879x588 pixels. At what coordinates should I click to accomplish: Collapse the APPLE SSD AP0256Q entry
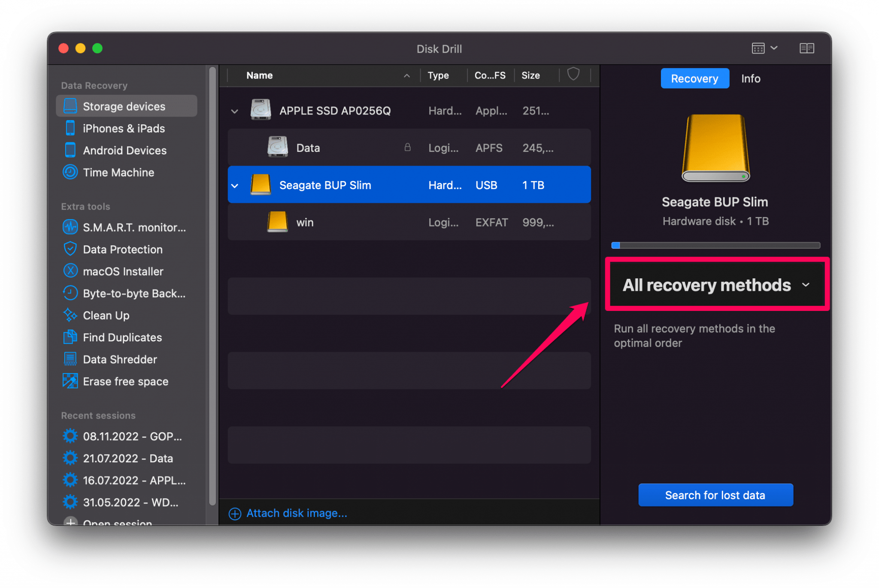pyautogui.click(x=235, y=111)
